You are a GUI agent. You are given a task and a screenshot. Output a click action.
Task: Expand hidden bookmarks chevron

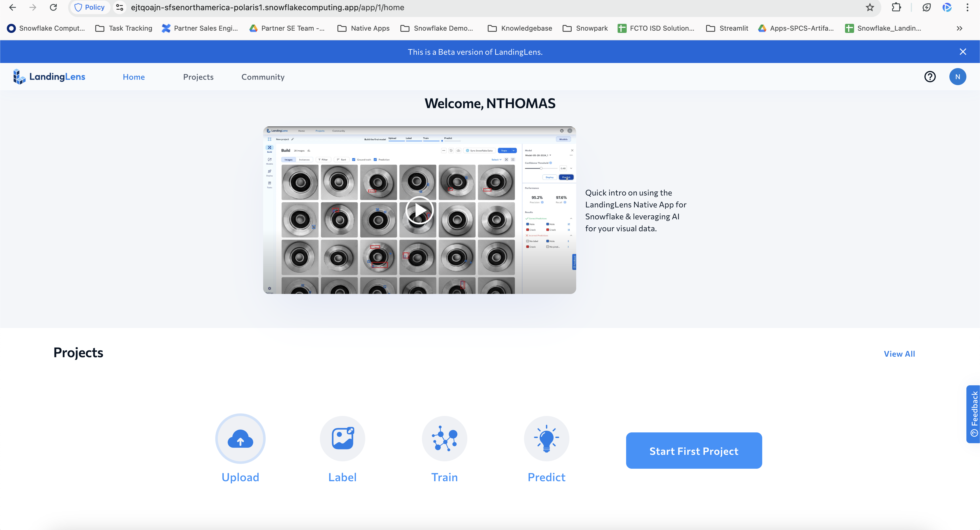pyautogui.click(x=959, y=28)
